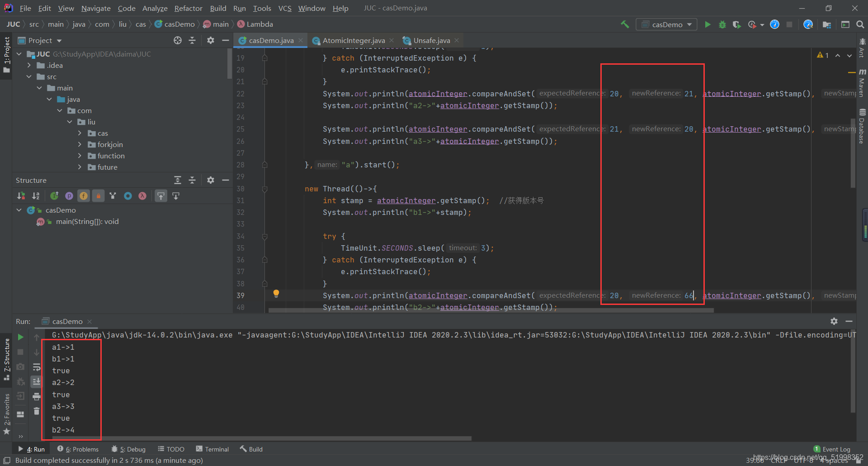Jump to next highlighted error arrow
Image resolution: width=868 pixels, height=466 pixels.
click(x=849, y=55)
